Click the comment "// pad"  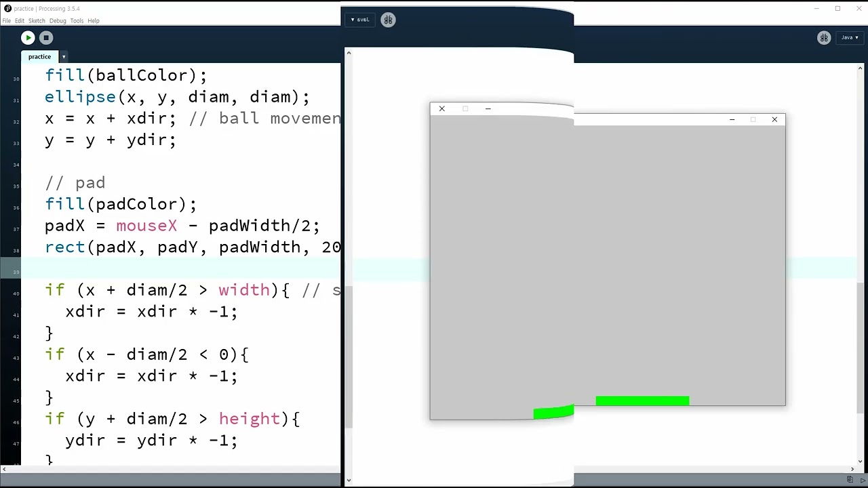tap(75, 183)
